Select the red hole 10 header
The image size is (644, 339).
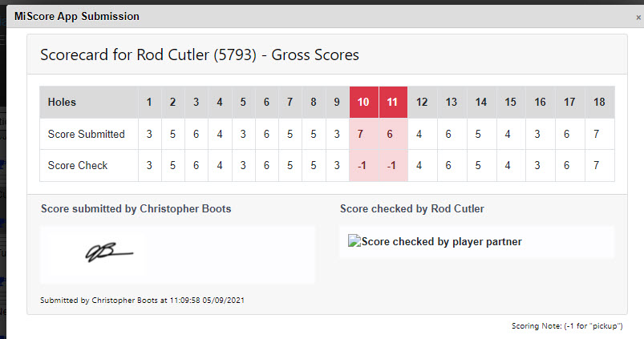coord(363,102)
